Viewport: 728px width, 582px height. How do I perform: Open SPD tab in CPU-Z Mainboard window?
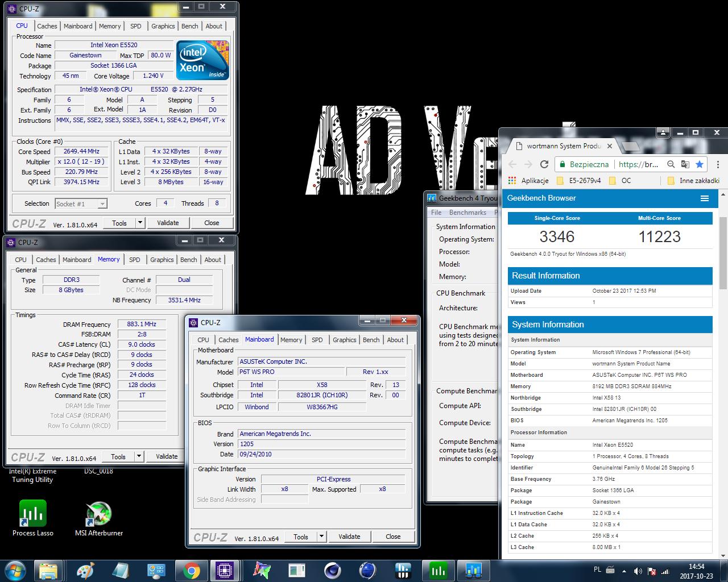[x=317, y=340]
